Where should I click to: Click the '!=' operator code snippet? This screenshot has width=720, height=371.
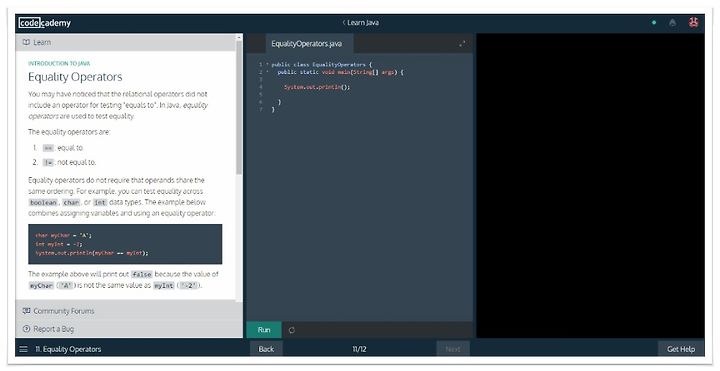pyautogui.click(x=48, y=162)
